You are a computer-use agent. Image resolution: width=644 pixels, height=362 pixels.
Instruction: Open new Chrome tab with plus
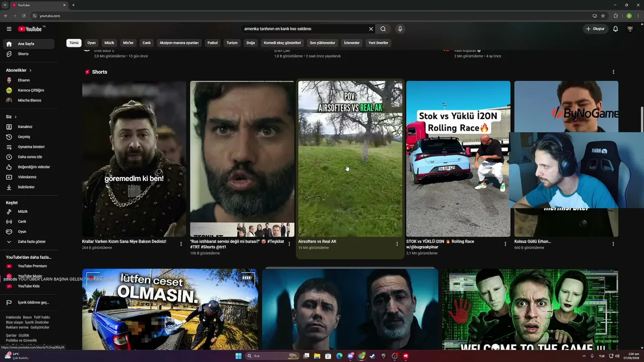(x=73, y=5)
